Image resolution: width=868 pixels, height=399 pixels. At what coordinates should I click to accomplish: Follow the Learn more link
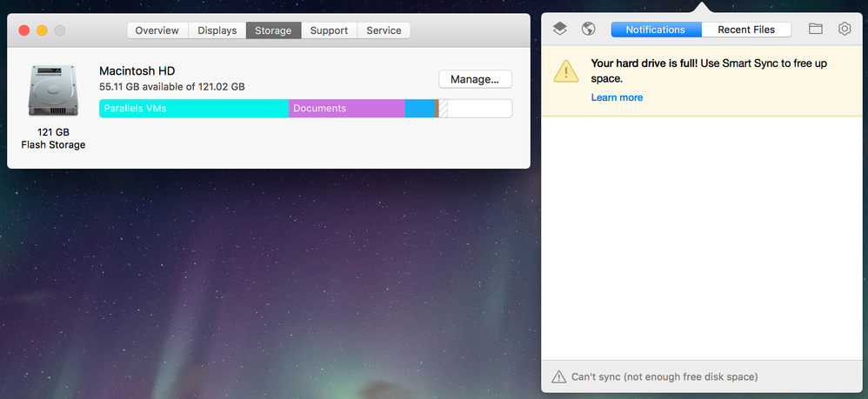pos(617,97)
